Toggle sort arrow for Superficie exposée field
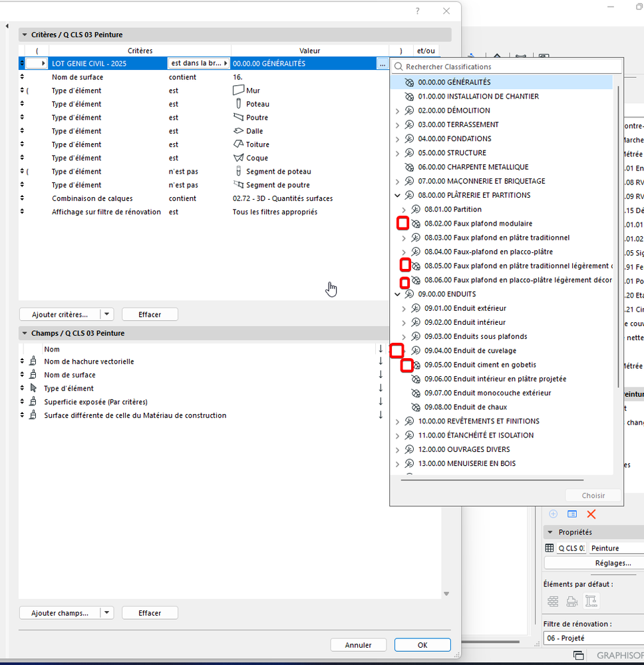This screenshot has height=665, width=644. 381,401
